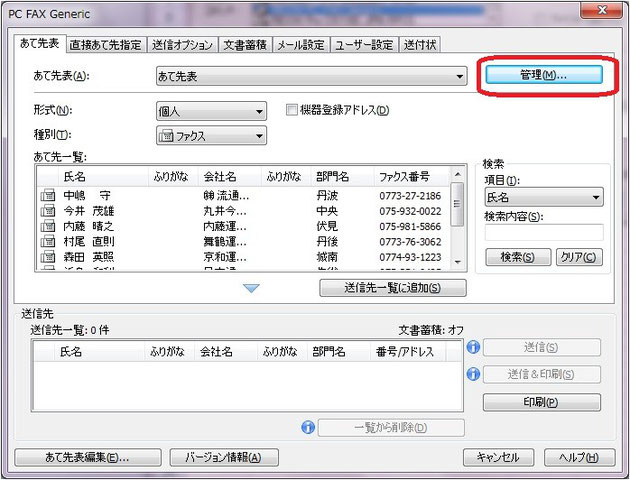Viewport: 630px width, 480px height.
Task: Click バージョン情報(A) button
Action: click(224, 457)
